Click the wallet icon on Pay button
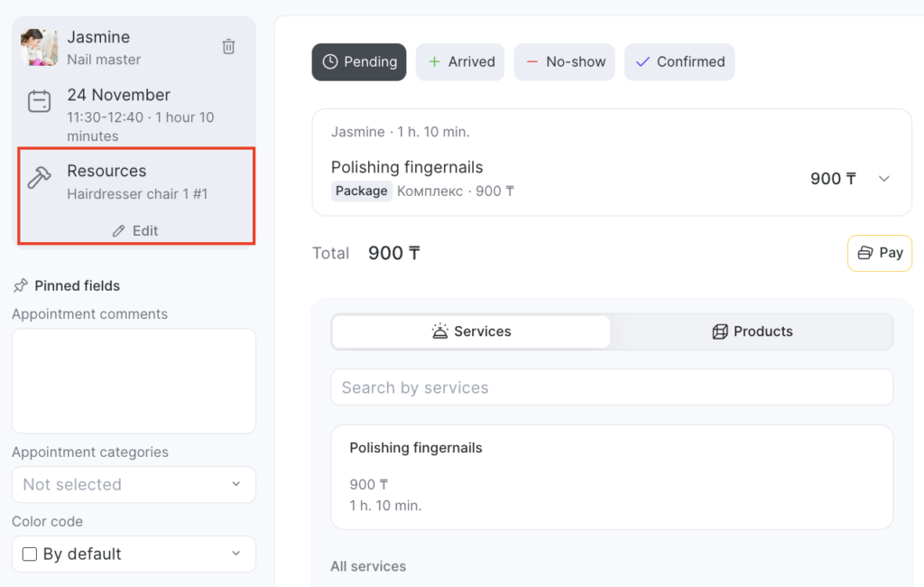Viewport: 924px width, 587px height. point(864,253)
